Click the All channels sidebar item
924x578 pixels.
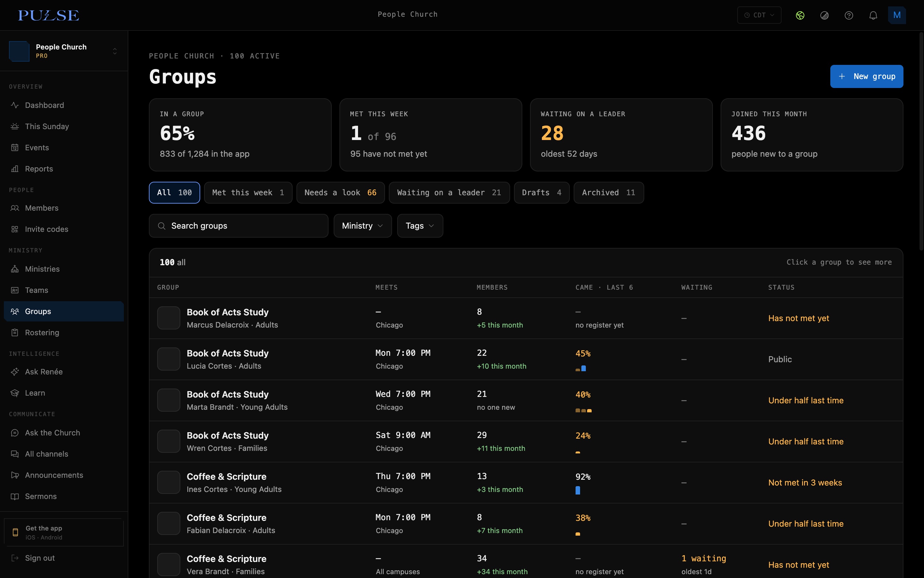coord(64,454)
